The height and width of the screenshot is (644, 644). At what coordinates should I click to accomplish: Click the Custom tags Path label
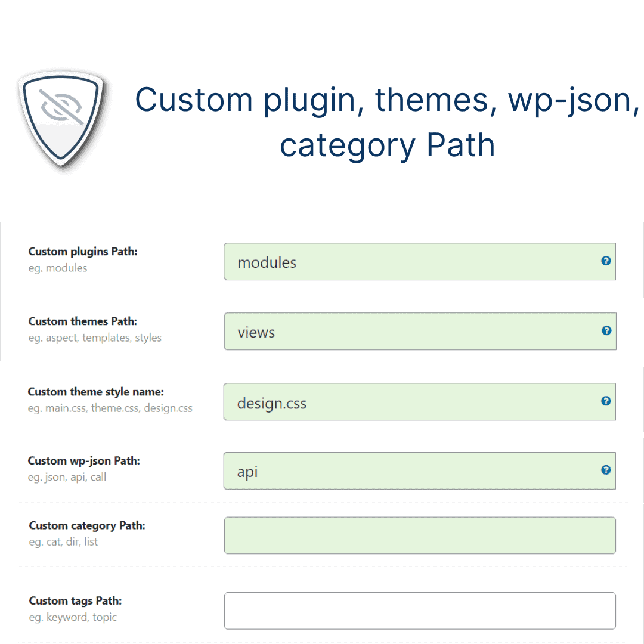(x=75, y=600)
